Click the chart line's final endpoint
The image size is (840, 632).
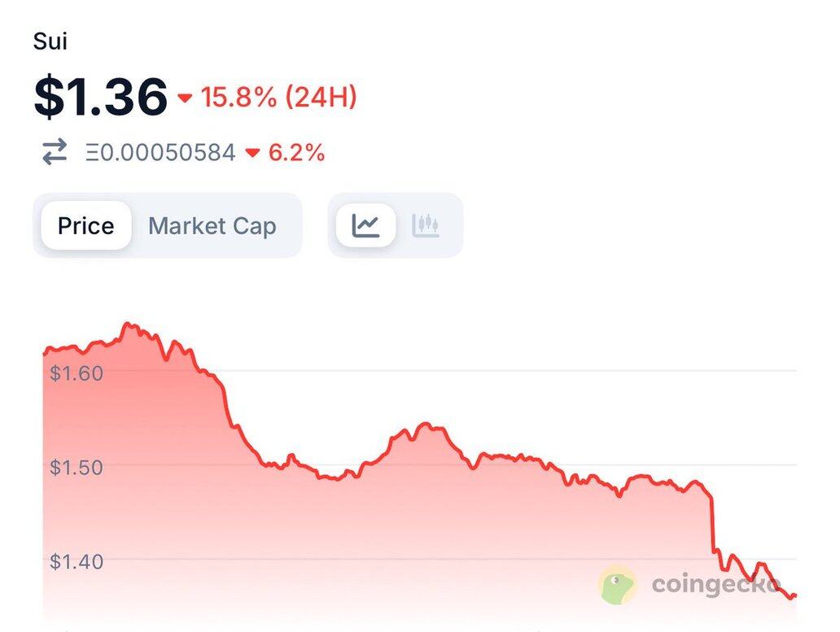(794, 597)
